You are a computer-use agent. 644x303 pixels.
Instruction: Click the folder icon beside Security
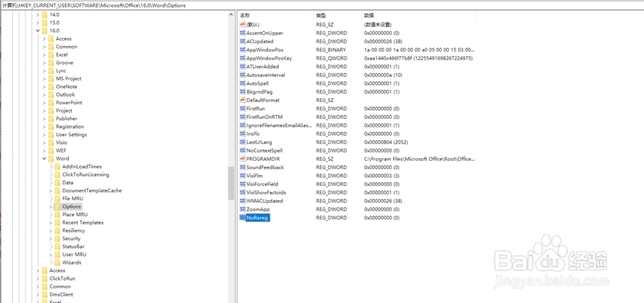point(57,239)
